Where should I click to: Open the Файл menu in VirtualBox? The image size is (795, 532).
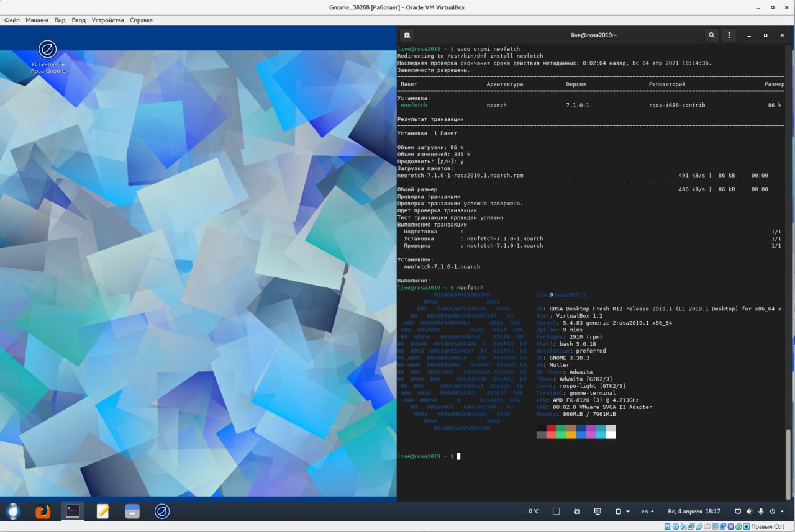pyautogui.click(x=12, y=20)
